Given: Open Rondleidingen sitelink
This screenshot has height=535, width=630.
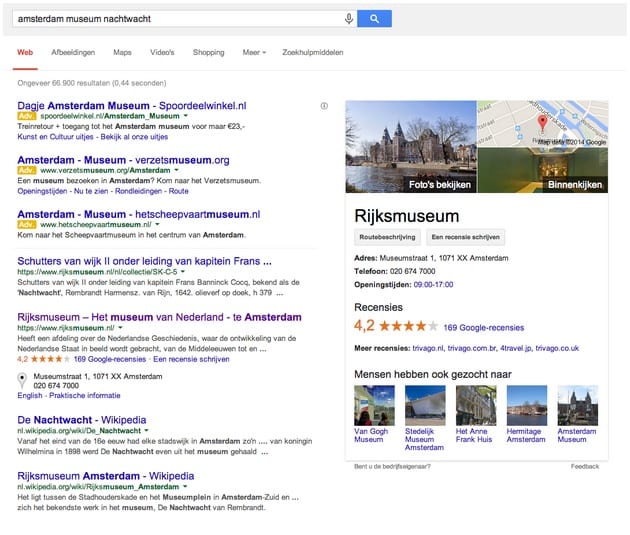Looking at the screenshot, I should tap(138, 191).
